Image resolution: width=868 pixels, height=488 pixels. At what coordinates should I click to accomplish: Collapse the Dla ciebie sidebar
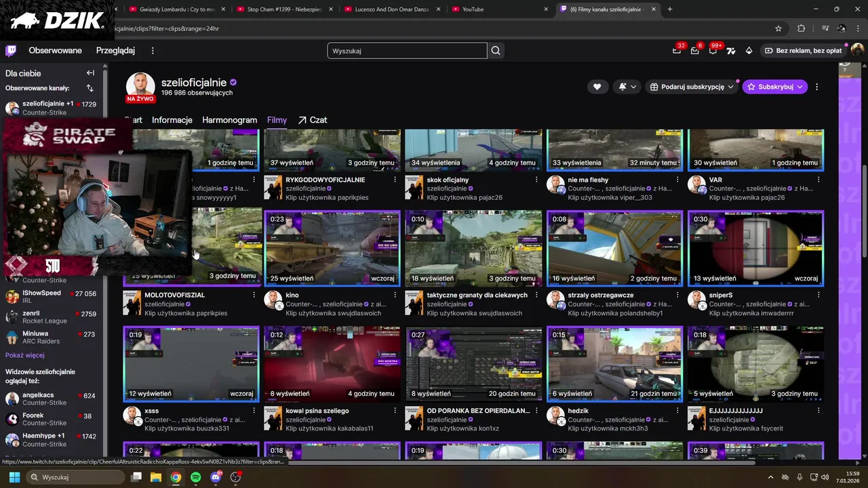[90, 73]
